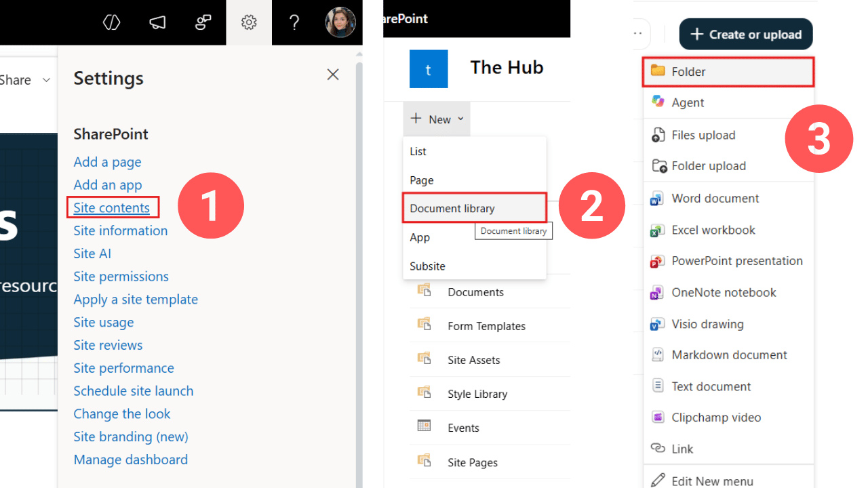Screen dimensions: 868x488
Task: Select Subsite from the New menu
Action: tap(475, 266)
